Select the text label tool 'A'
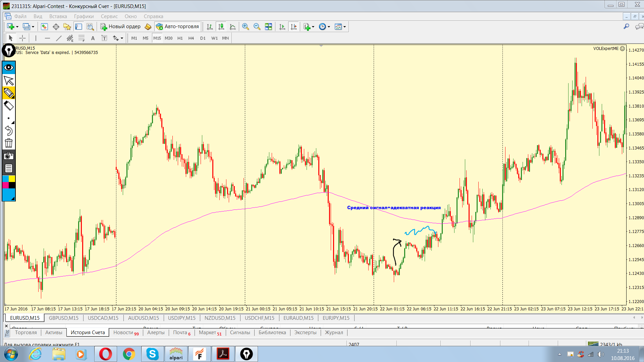 click(x=93, y=38)
